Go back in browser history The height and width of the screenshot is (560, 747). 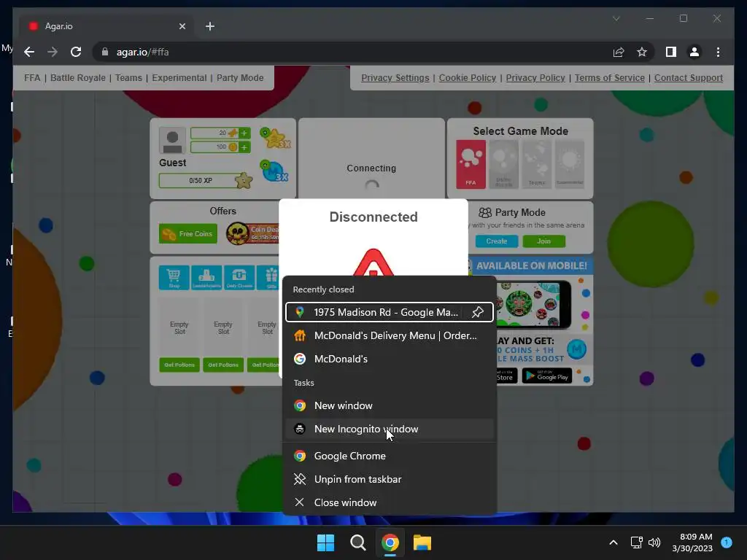(x=29, y=52)
